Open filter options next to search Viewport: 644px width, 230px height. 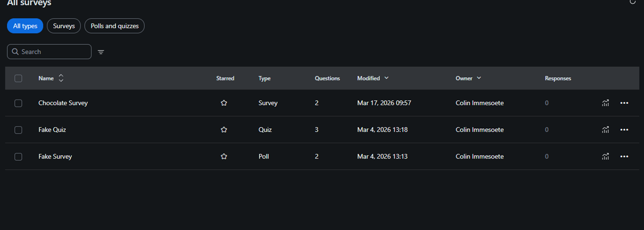point(101,52)
